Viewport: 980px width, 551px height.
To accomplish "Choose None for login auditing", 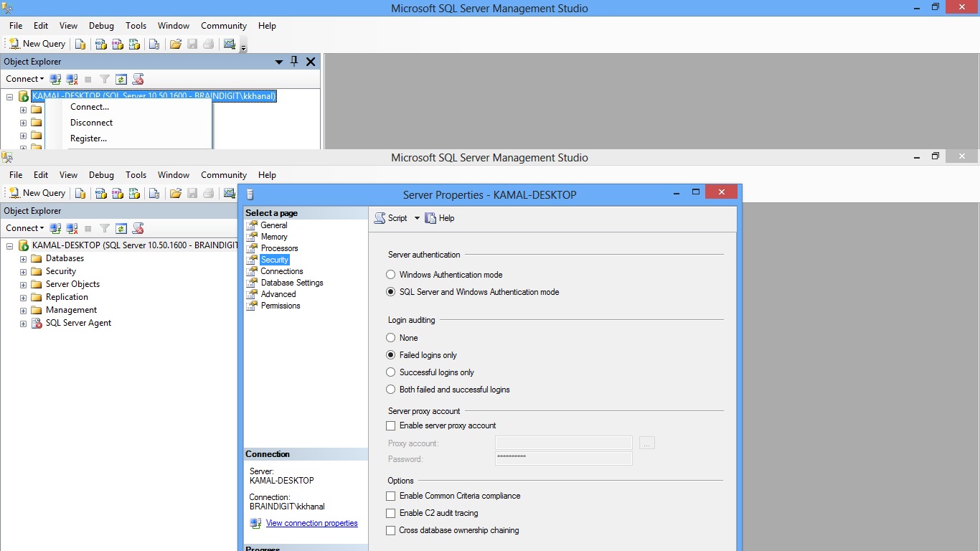I will click(391, 338).
